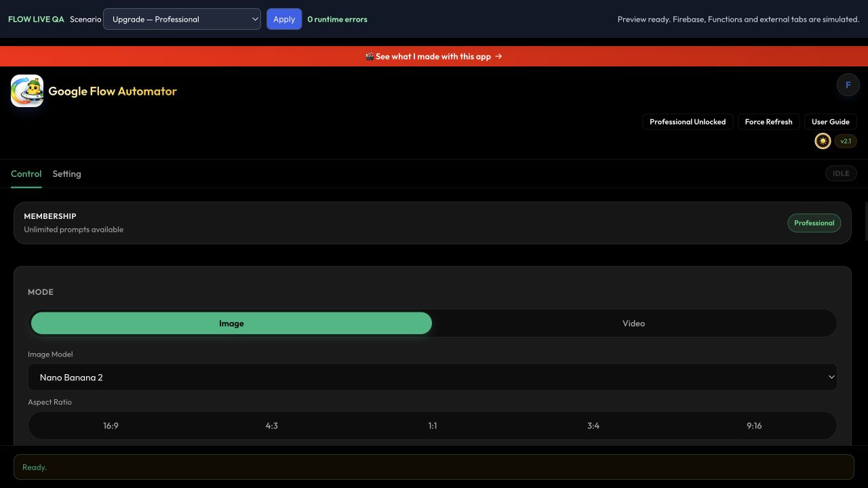Click the IDLE status badge

(841, 174)
